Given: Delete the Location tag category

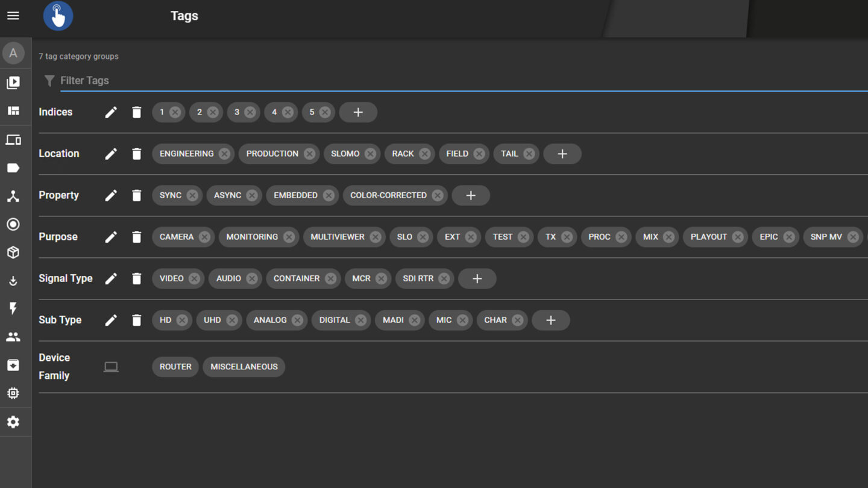Looking at the screenshot, I should click(x=137, y=154).
